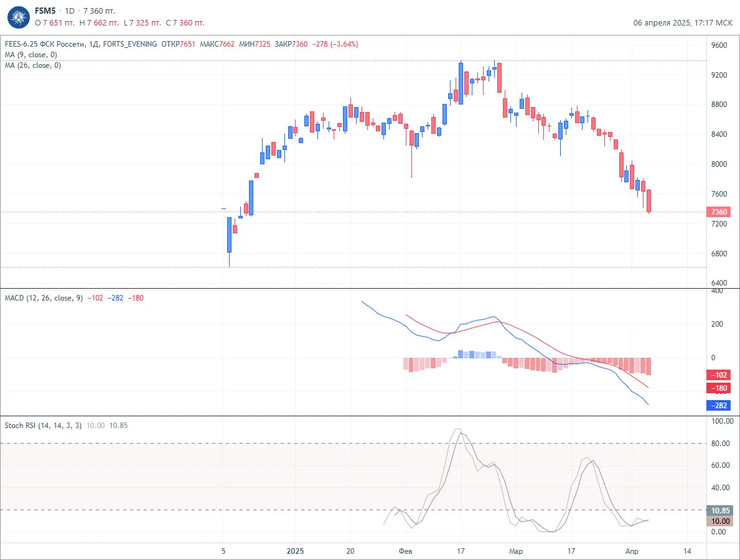
Task: Click the last red candle near 7360
Action: coord(649,202)
